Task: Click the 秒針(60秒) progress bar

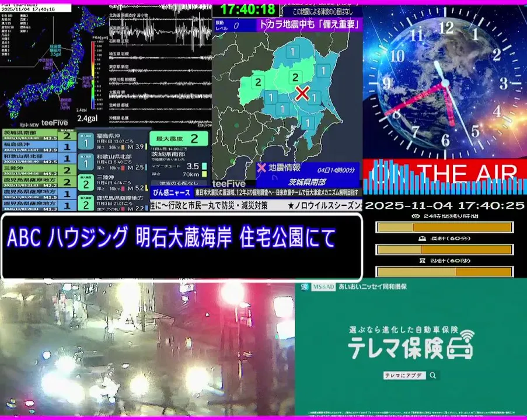Action: pyautogui.click(x=444, y=271)
